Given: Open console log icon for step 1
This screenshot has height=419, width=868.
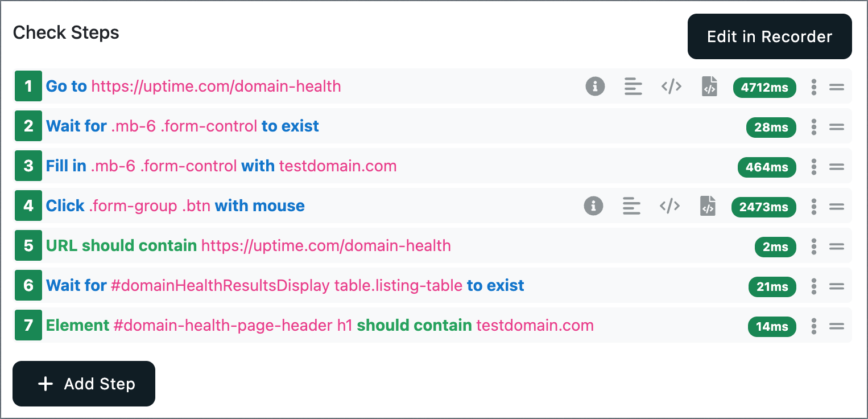Looking at the screenshot, I should click(x=633, y=87).
